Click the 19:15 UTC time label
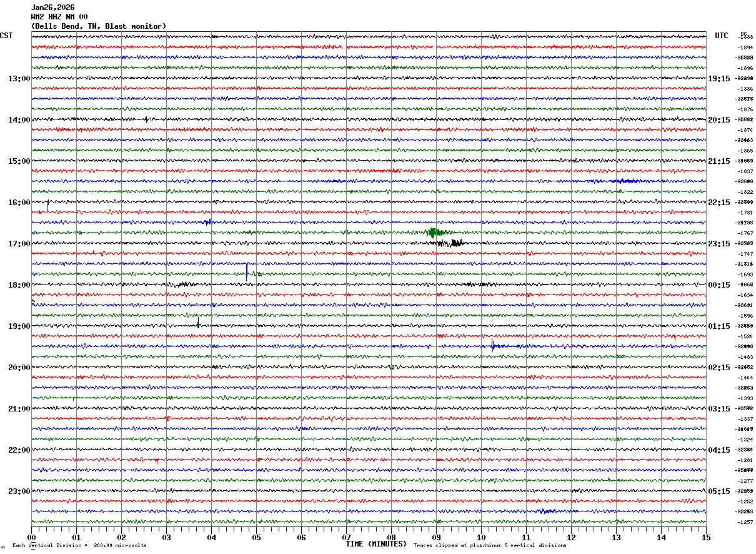This screenshot has height=554, width=756. 719,79
